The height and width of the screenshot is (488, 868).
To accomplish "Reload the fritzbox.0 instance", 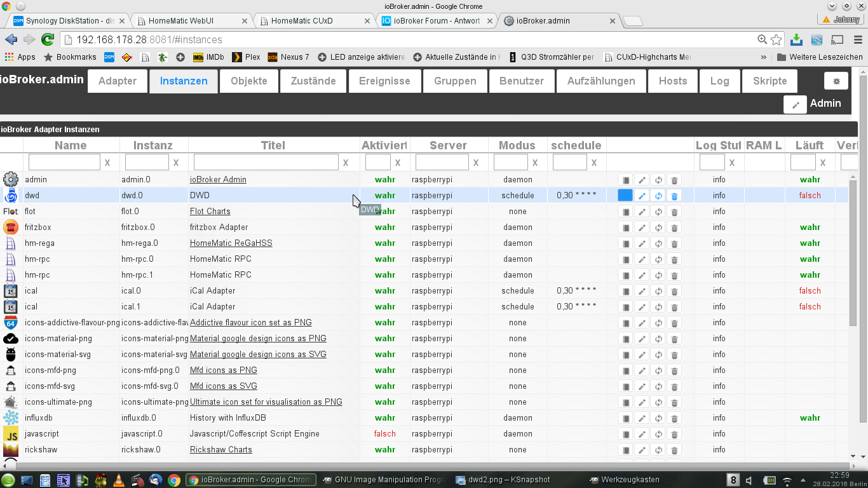I will (x=658, y=227).
